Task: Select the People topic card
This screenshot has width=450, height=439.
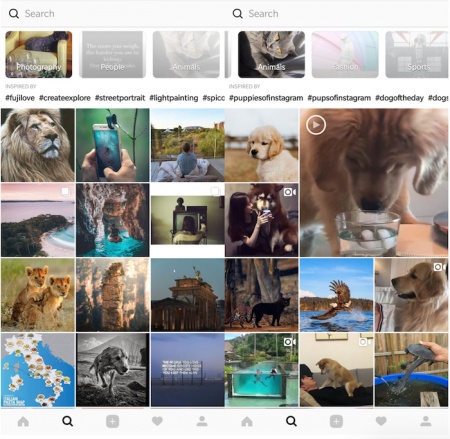Action: point(112,54)
